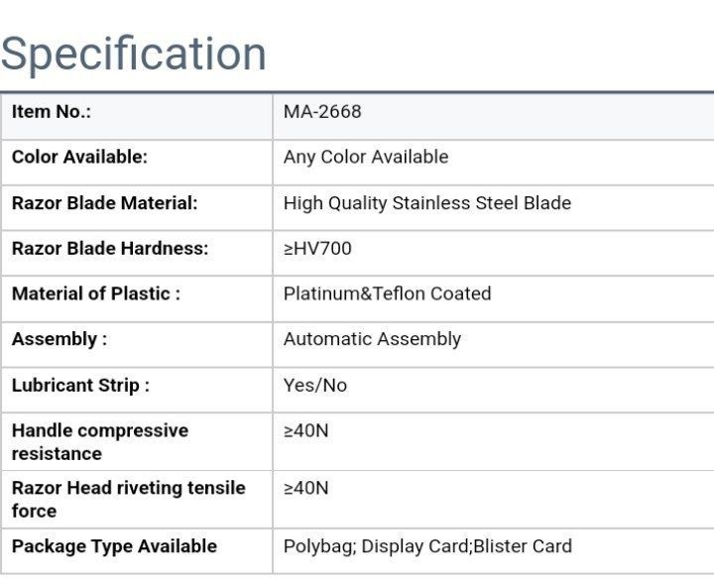Select the Handle compressive resistance label
The height and width of the screenshot is (588, 714).
99,442
